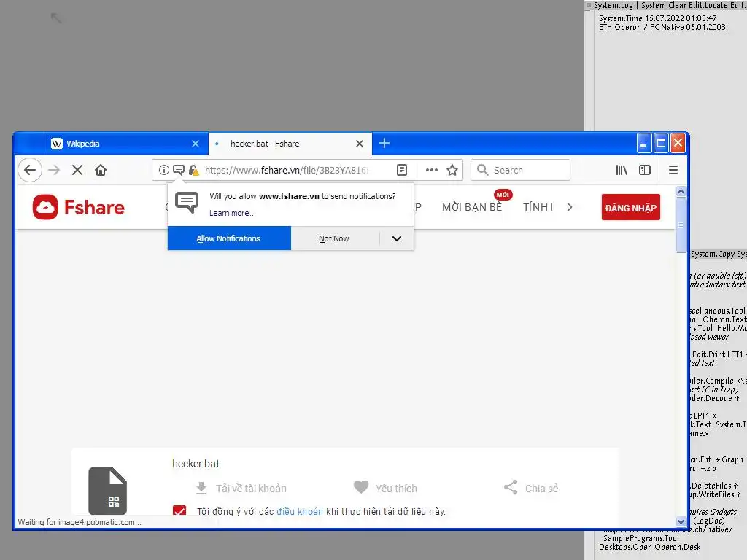The width and height of the screenshot is (747, 560).
Task: Select the hecker.bat - Fshare tab
Action: [x=290, y=144]
